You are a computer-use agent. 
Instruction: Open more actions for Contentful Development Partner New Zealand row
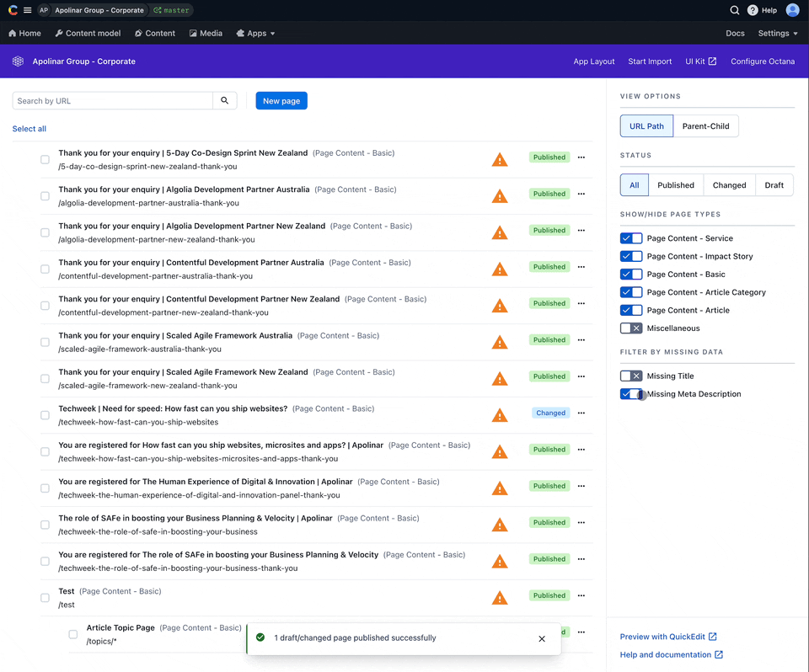[581, 303]
